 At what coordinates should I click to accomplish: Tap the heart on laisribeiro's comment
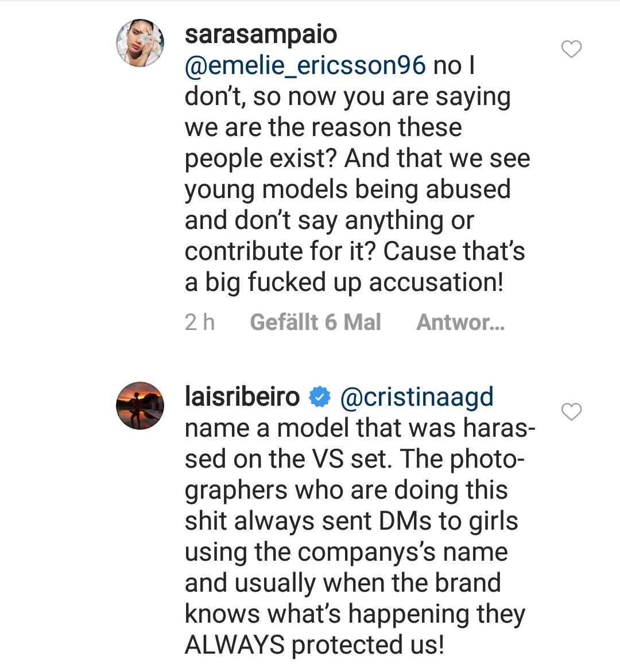(x=571, y=411)
